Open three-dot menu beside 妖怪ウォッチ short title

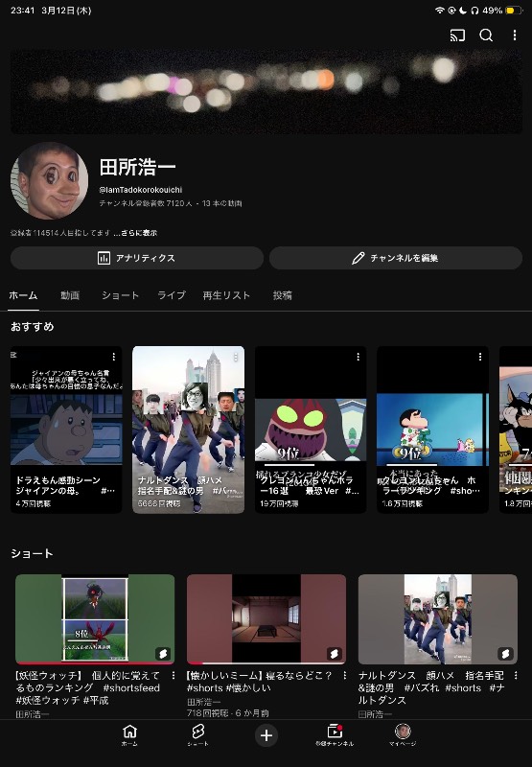tap(173, 676)
